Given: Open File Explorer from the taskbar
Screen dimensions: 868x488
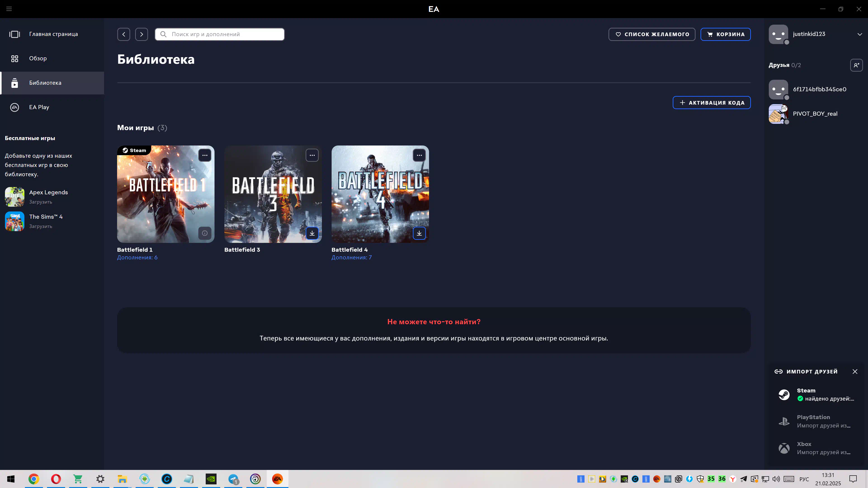Looking at the screenshot, I should [x=122, y=479].
